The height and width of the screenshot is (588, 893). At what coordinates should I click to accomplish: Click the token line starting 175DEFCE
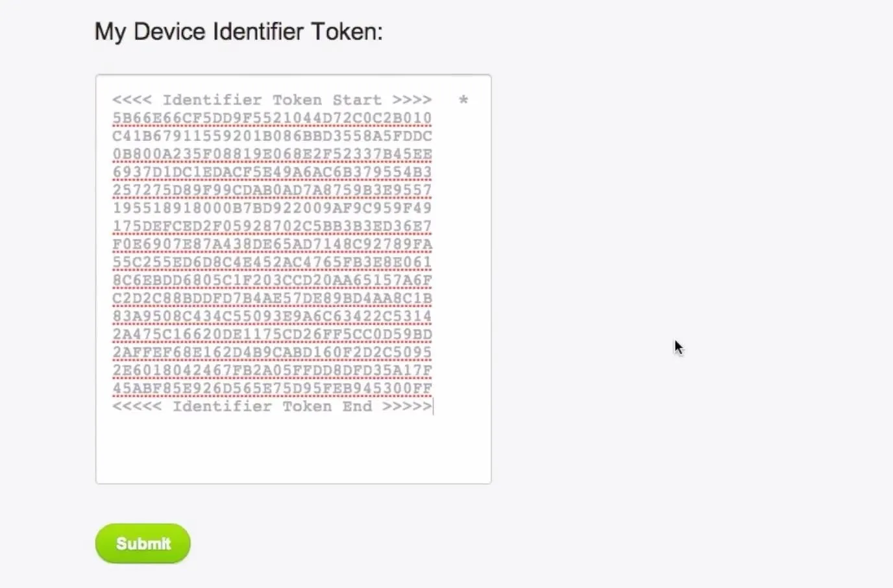tap(272, 227)
